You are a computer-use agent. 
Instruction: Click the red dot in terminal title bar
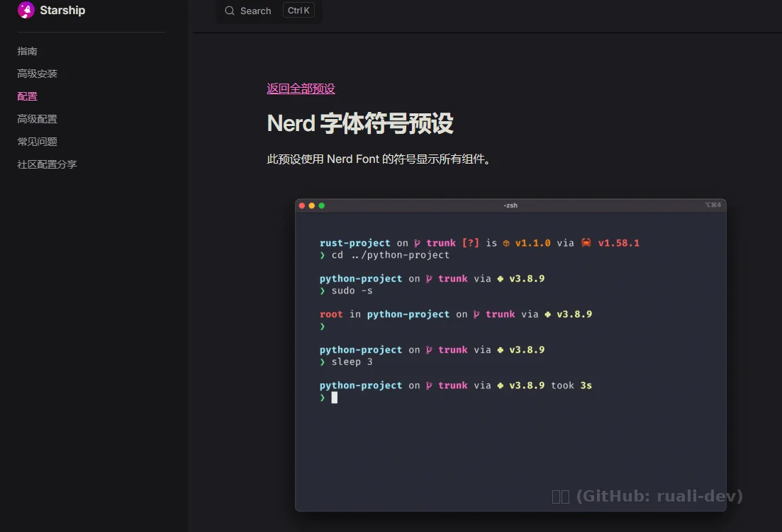coord(302,205)
